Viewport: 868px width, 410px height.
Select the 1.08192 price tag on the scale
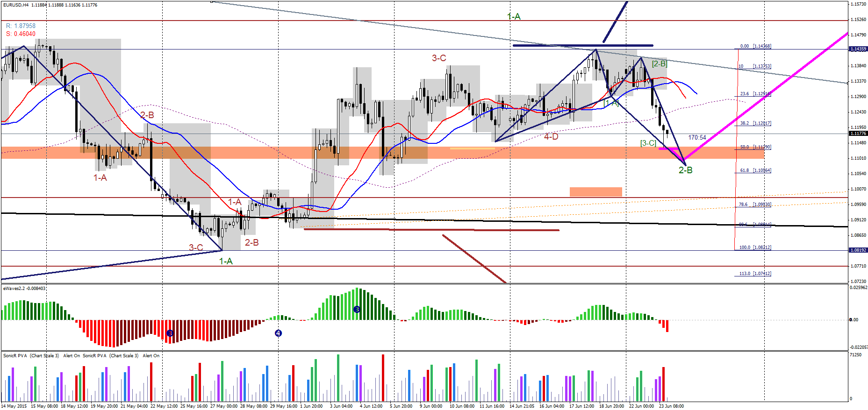point(858,250)
